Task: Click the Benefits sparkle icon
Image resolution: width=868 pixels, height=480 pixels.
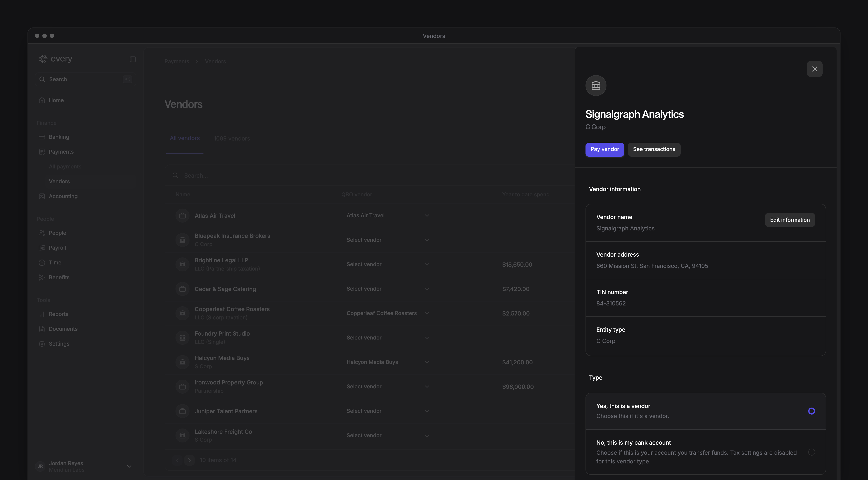Action: coord(42,277)
